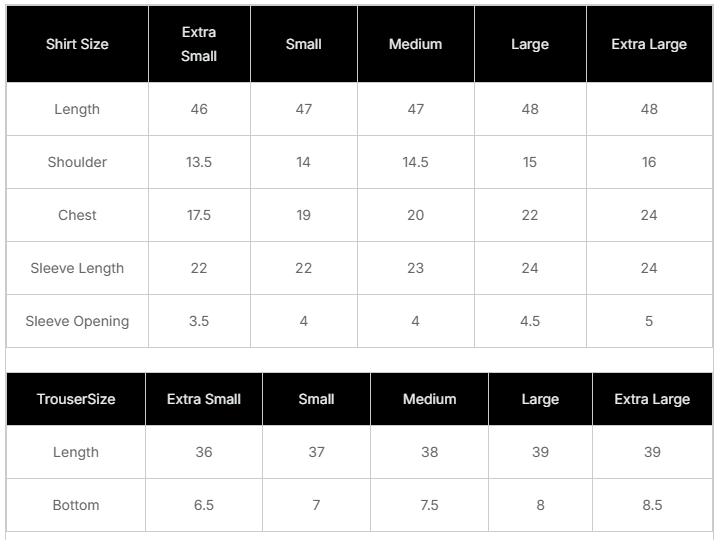Click trouser length value 36
Image resolution: width=721 pixels, height=540 pixels.
[x=204, y=452]
